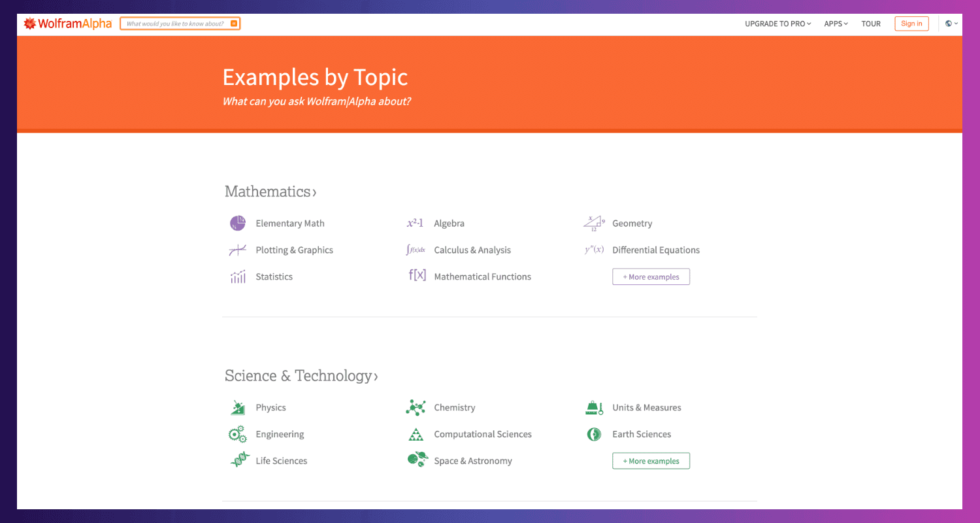Click the Space & Astronomy planet icon
The height and width of the screenshot is (523, 980).
point(417,461)
